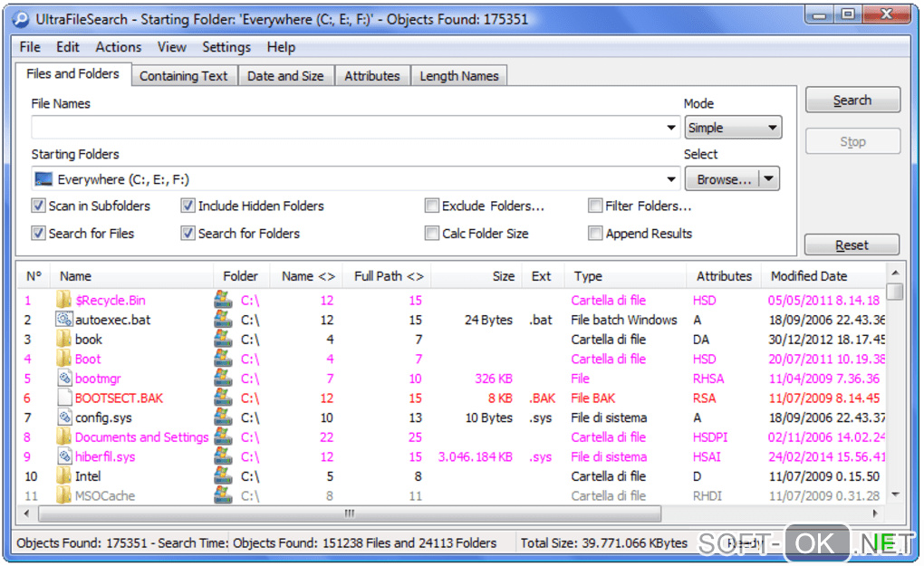This screenshot has height=566, width=924.
Task: Click the bootmgr file icon
Action: [63, 378]
